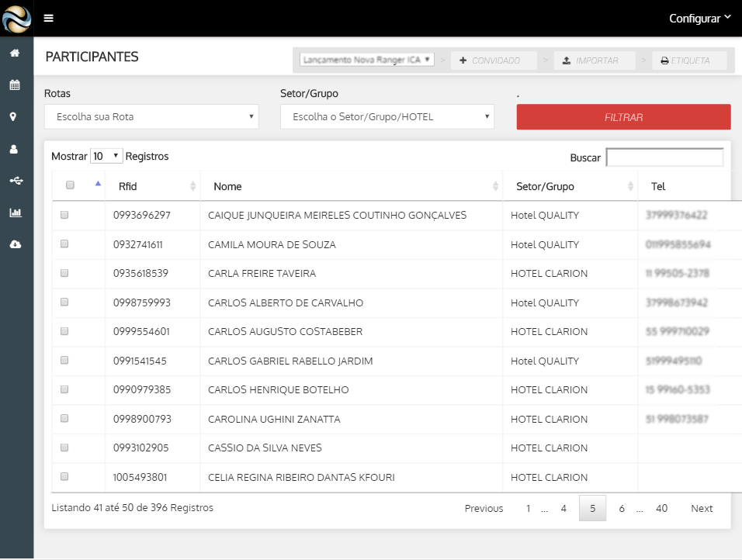Click name CARLOS HENRIQUE BOTELHO
Image resolution: width=742 pixels, height=560 pixels.
click(x=278, y=389)
